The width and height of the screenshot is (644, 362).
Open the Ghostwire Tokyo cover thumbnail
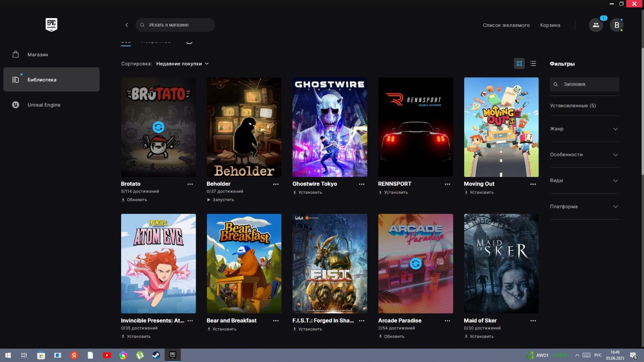point(330,127)
